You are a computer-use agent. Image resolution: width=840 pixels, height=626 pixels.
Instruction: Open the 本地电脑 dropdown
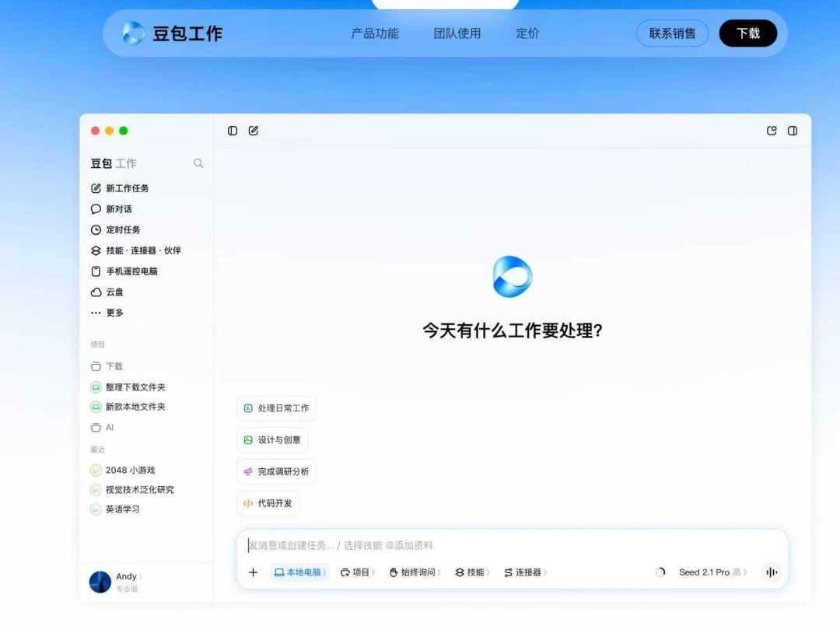pos(300,572)
